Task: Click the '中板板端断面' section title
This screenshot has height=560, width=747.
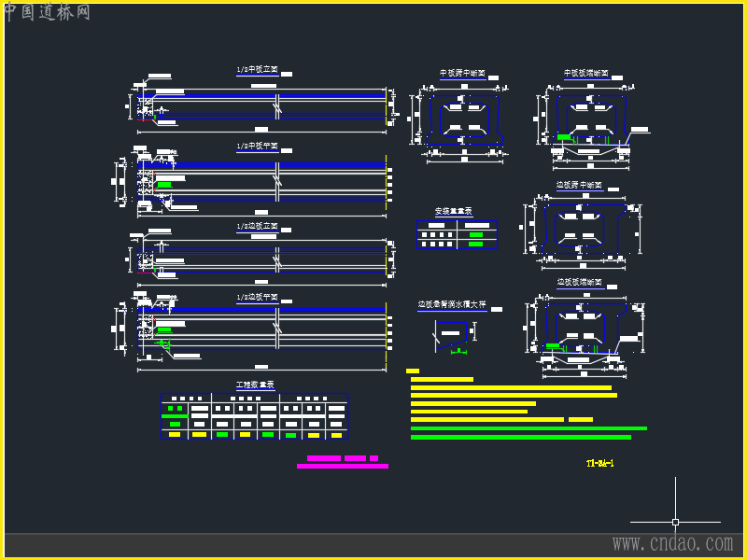Action: (586, 73)
